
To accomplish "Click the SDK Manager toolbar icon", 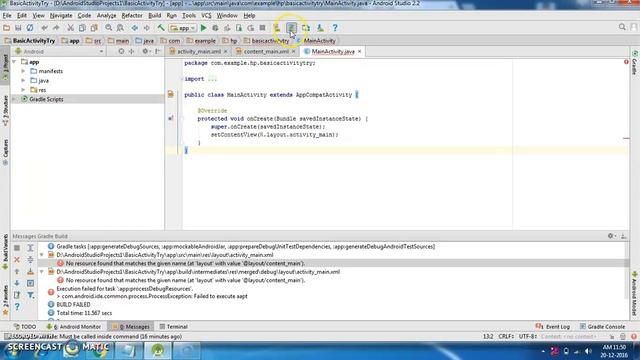I will click(x=320, y=28).
